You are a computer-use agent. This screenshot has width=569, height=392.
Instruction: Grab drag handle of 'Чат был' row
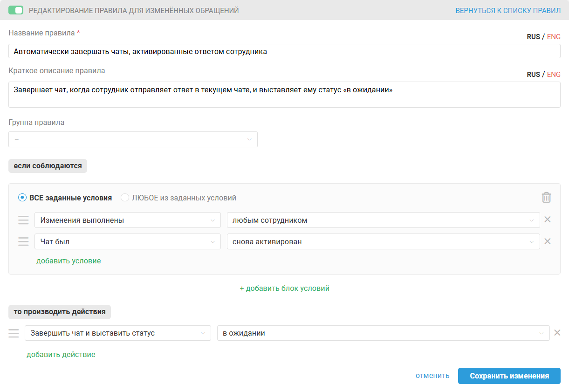(23, 241)
